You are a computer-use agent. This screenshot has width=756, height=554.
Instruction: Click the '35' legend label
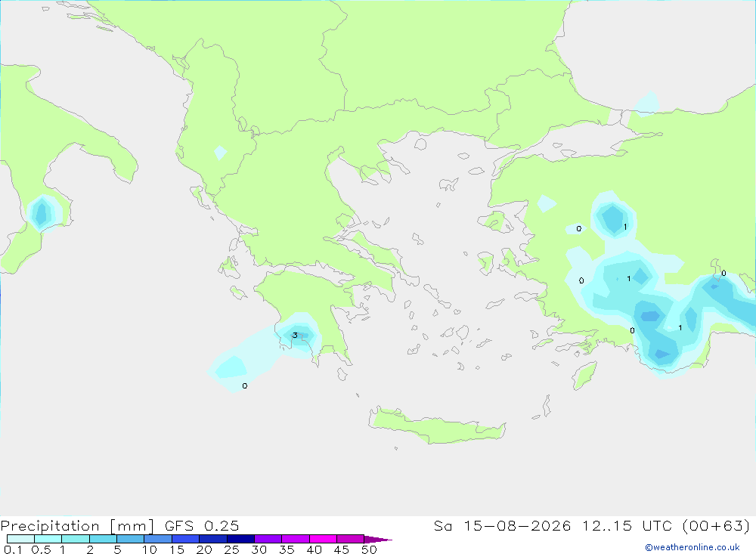click(287, 549)
